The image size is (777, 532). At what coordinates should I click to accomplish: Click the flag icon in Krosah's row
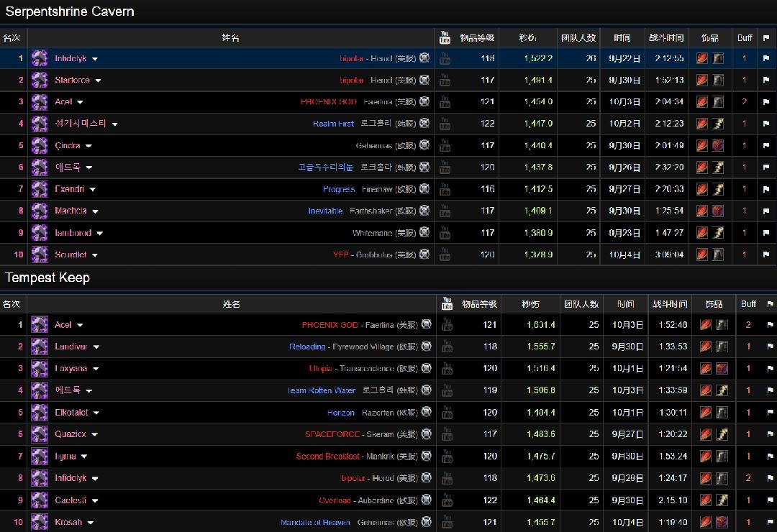(x=768, y=522)
